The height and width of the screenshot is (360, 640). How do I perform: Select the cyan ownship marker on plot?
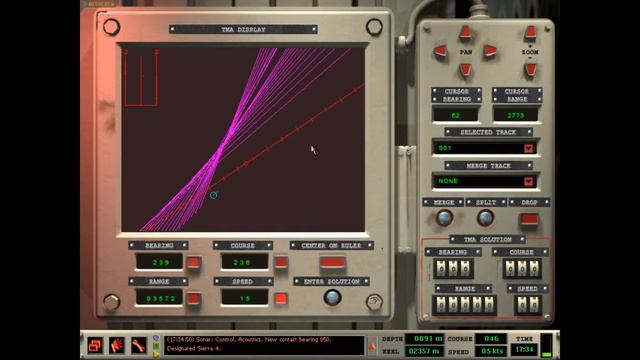click(x=213, y=196)
